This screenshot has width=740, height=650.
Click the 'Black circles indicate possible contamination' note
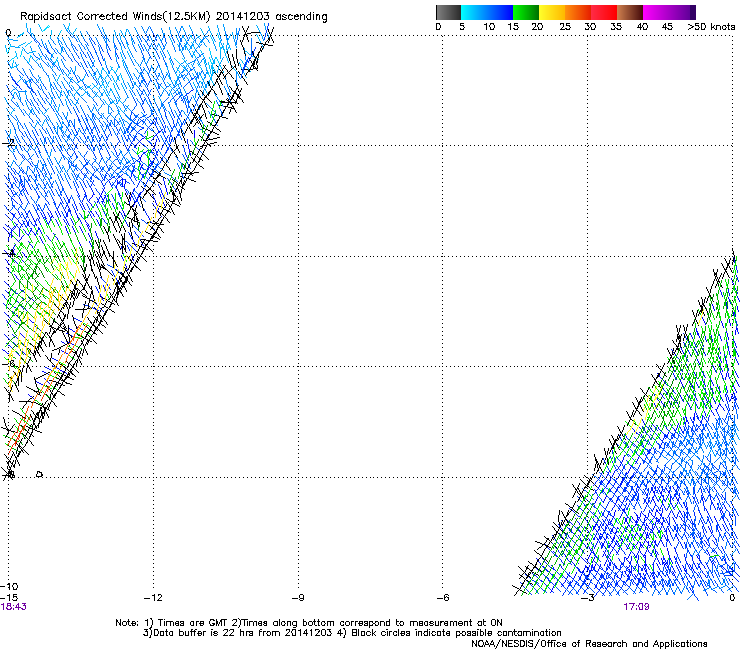point(456,633)
